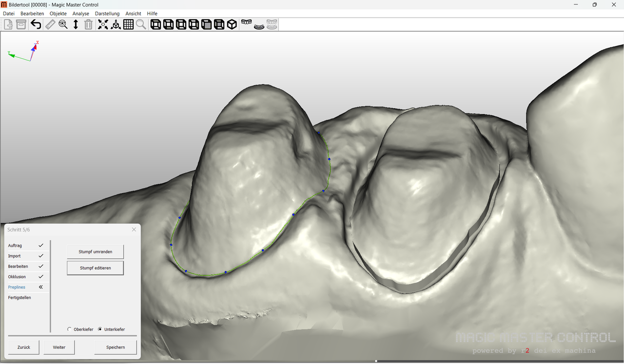The height and width of the screenshot is (364, 624).
Task: Click the Stumpf editieren button
Action: coord(96,268)
